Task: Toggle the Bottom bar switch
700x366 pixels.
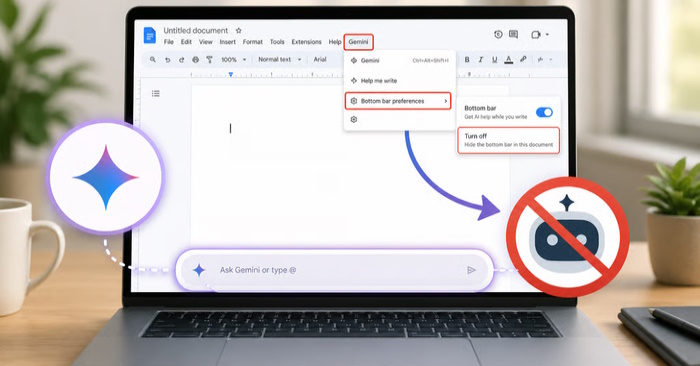Action: pos(544,112)
